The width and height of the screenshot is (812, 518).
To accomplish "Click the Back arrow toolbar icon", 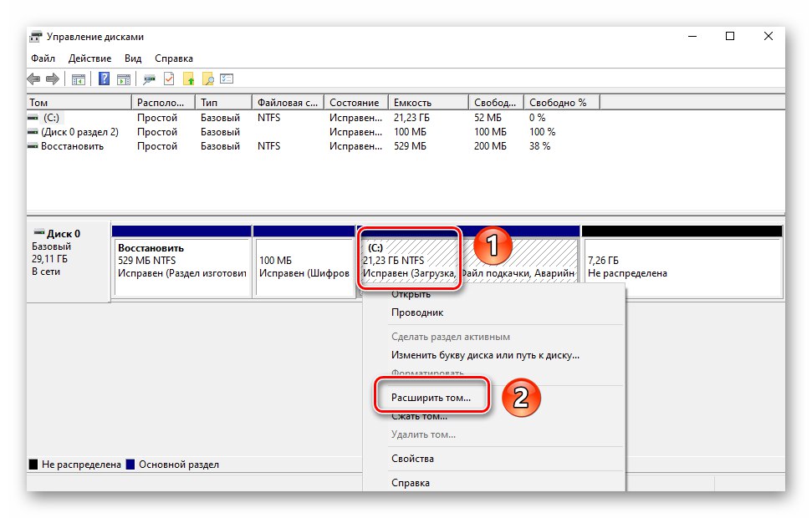I will [33, 79].
